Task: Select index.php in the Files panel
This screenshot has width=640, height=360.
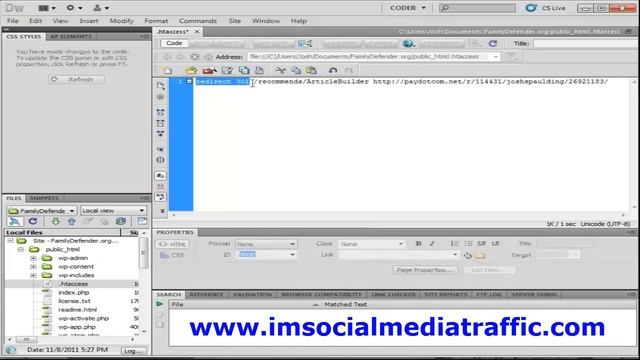Action: [73, 293]
